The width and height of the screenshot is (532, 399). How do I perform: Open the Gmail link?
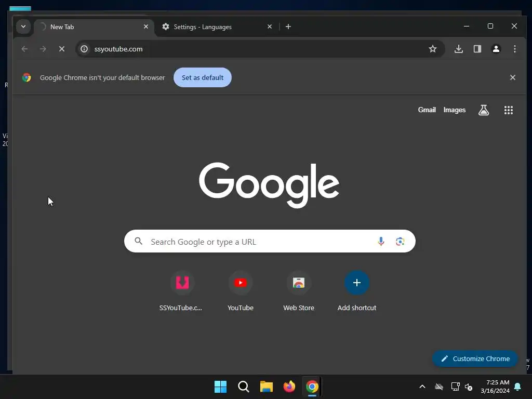(x=427, y=110)
